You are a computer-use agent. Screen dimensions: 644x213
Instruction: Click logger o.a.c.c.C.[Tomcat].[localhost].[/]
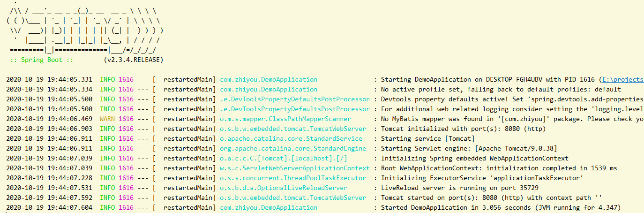pyautogui.click(x=284, y=159)
